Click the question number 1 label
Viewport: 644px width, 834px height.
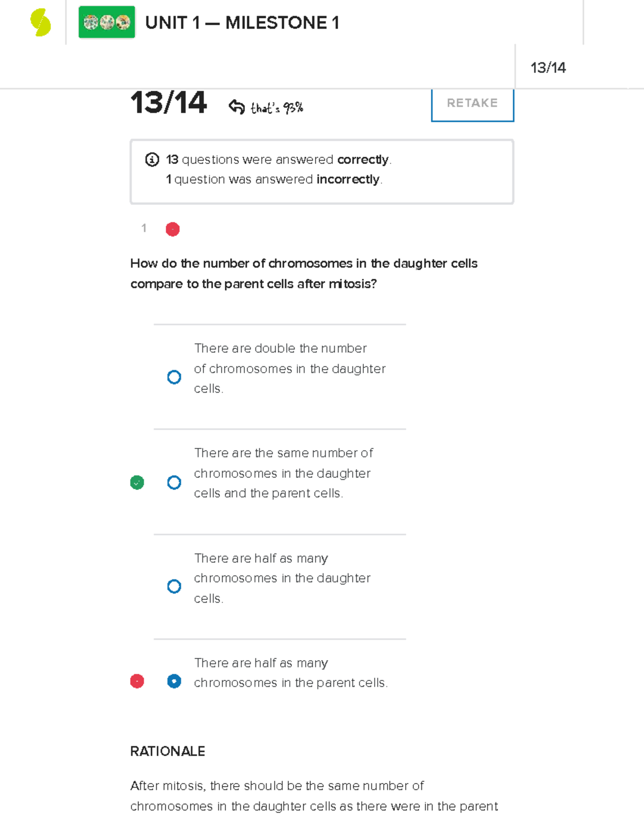tap(144, 228)
